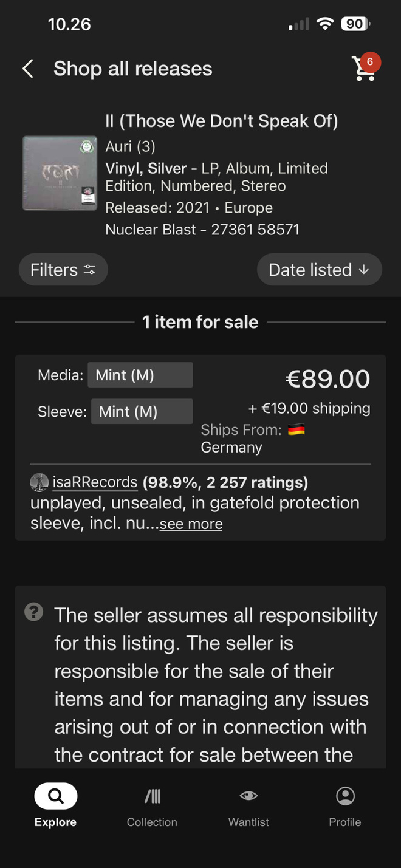Tap the back arrow icon
Viewport: 401px width, 868px height.
click(28, 69)
